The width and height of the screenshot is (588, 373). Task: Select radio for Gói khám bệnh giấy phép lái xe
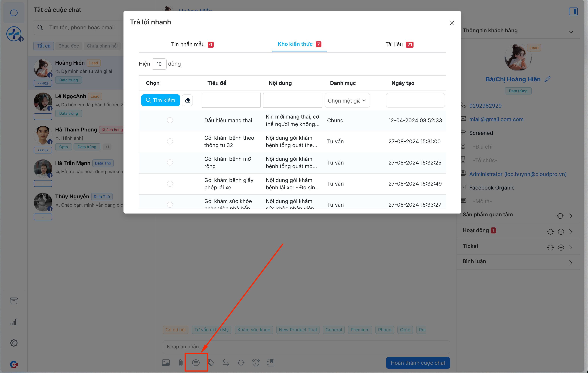pyautogui.click(x=170, y=183)
